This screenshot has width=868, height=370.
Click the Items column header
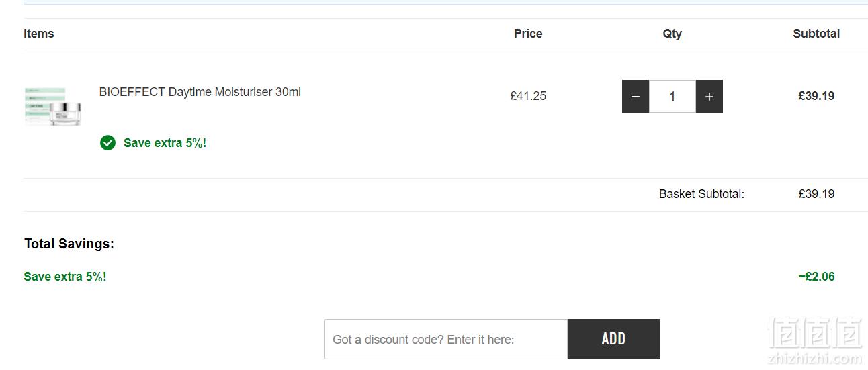point(39,34)
